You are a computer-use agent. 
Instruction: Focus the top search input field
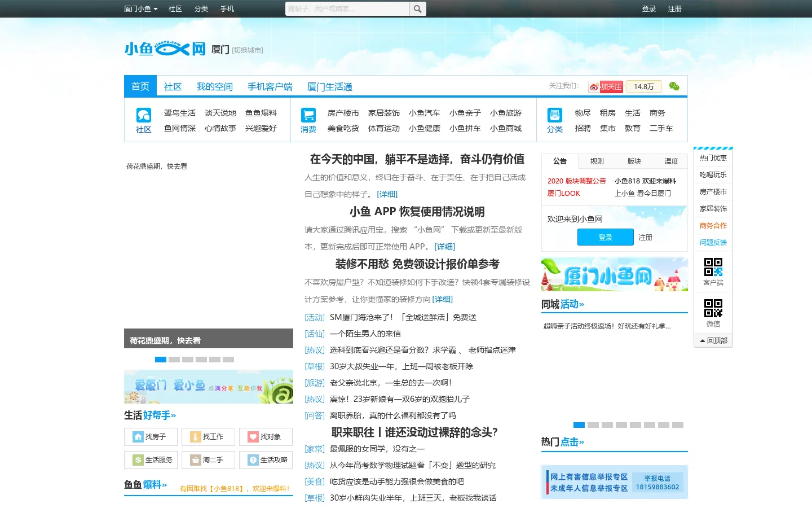(347, 9)
